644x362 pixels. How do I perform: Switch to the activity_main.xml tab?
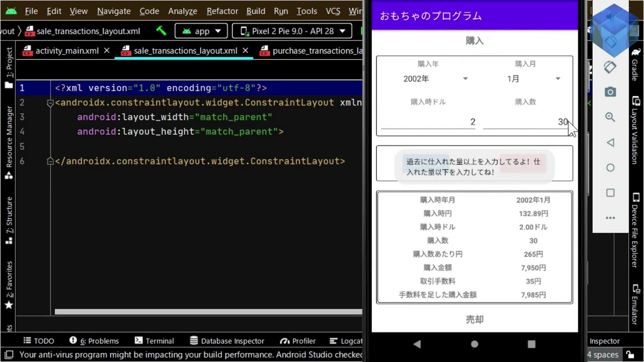[x=67, y=50]
